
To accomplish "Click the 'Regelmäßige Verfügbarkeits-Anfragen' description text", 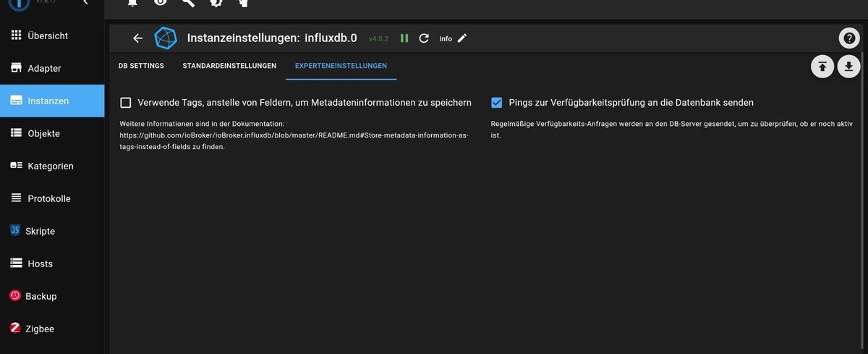I will (672, 130).
